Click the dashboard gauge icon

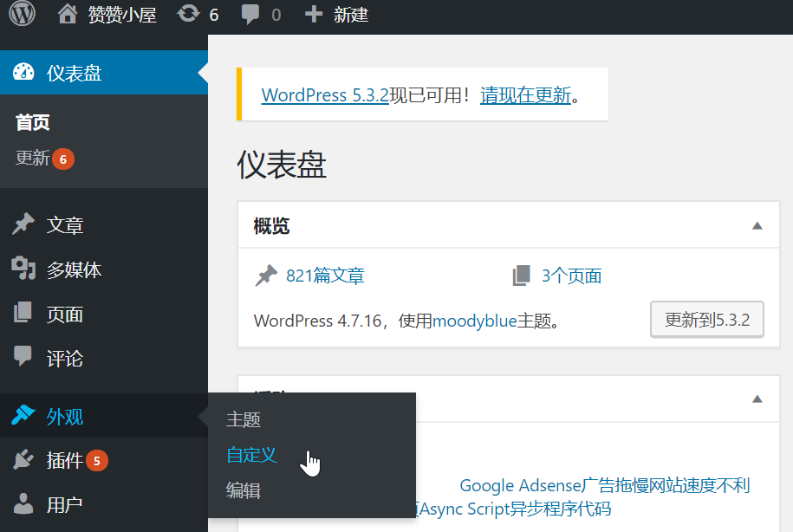tap(23, 72)
